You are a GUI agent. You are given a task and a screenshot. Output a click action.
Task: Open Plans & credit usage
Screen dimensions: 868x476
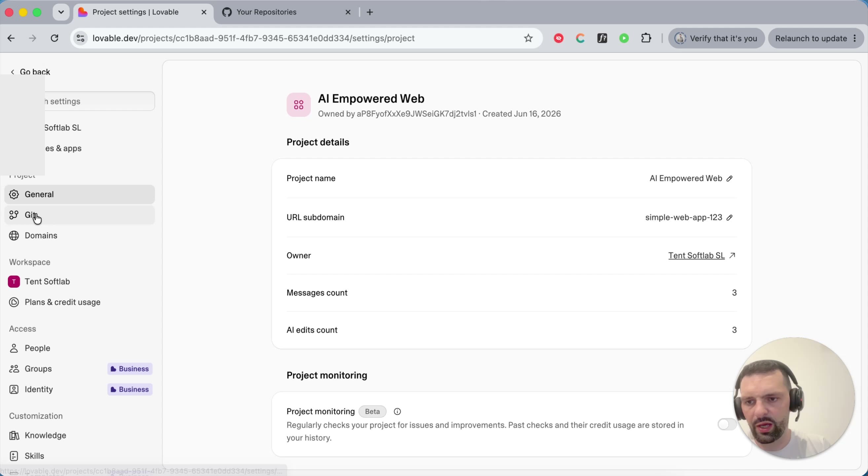click(x=80, y=302)
